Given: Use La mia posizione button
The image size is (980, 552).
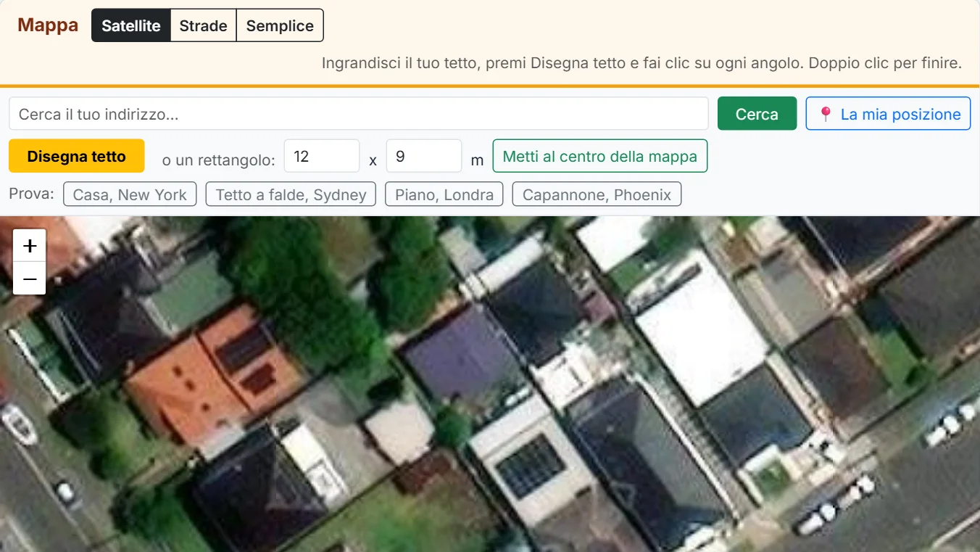Looking at the screenshot, I should tap(888, 114).
